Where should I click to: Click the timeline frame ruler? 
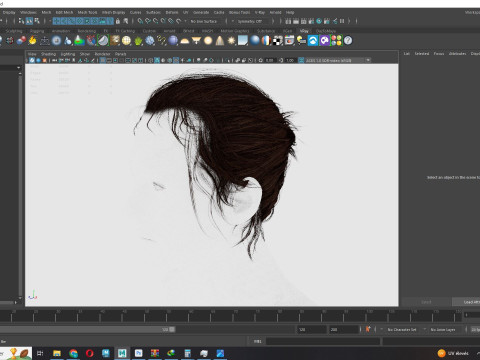231,315
